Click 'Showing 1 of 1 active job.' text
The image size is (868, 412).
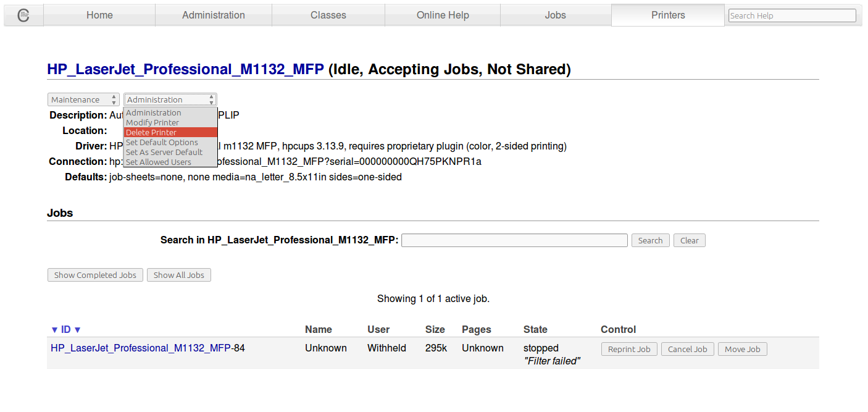[433, 298]
